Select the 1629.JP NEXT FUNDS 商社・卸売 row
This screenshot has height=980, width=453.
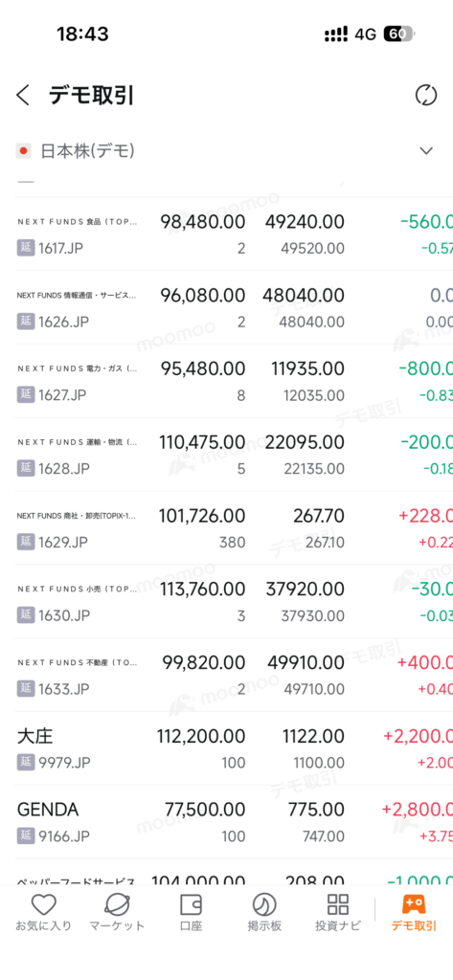point(234,528)
